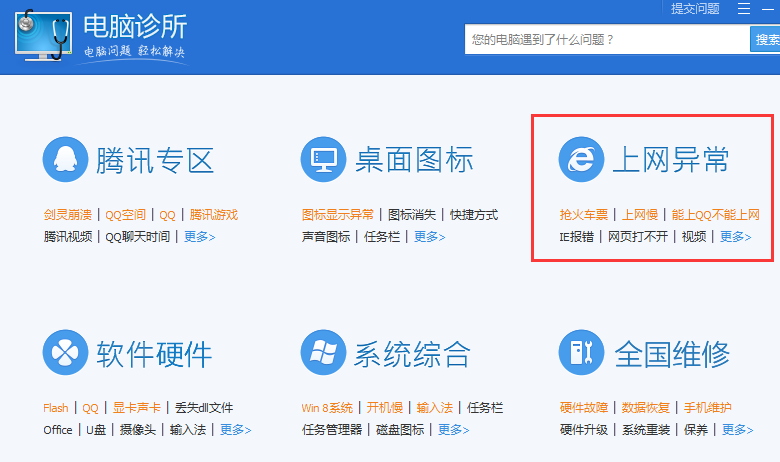The image size is (780, 462).
Task: Open the QQ空间 topic link
Action: pyautogui.click(x=125, y=215)
